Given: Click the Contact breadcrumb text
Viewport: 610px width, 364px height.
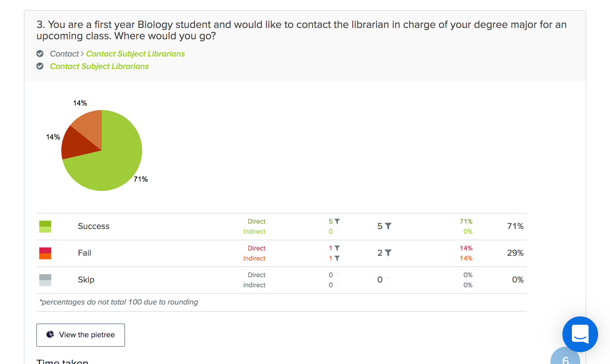Looking at the screenshot, I should pyautogui.click(x=64, y=54).
